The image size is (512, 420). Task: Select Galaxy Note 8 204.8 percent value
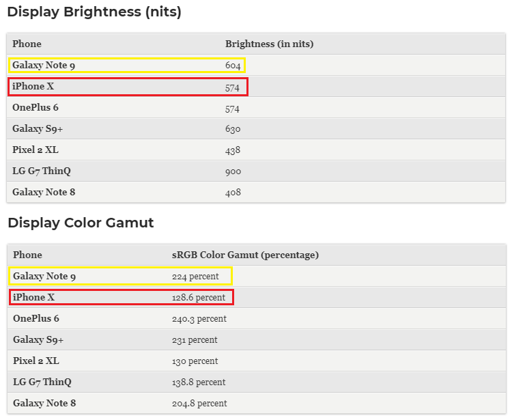tap(199, 404)
